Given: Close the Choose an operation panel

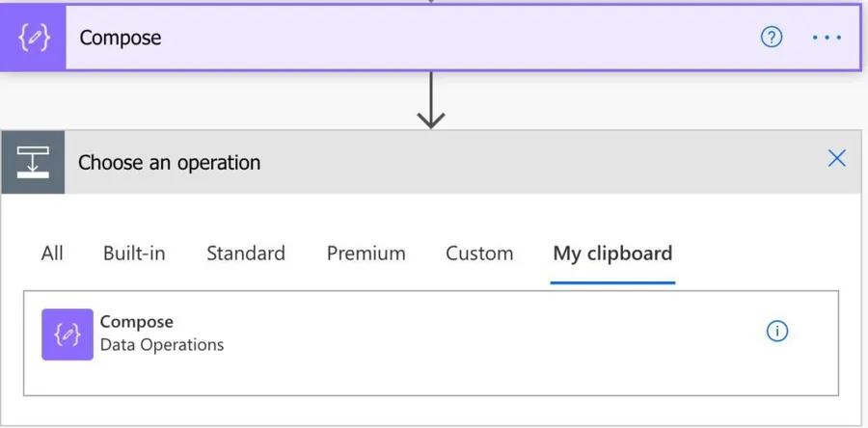Looking at the screenshot, I should point(837,159).
